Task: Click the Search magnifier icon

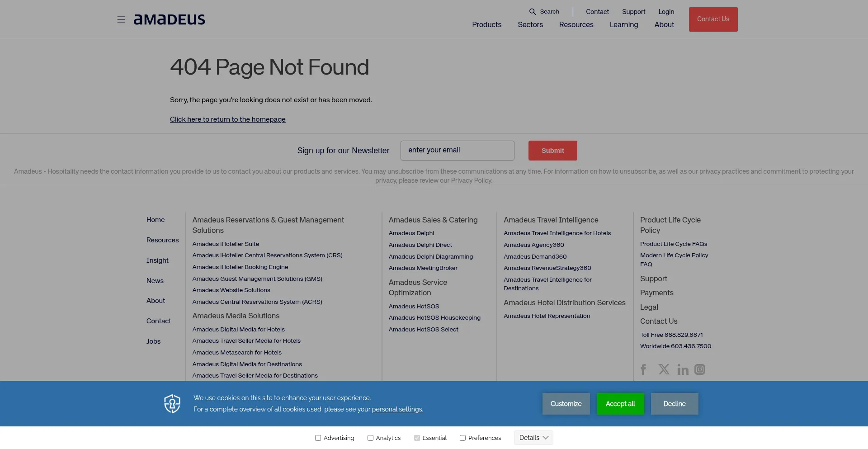Action: pyautogui.click(x=533, y=12)
